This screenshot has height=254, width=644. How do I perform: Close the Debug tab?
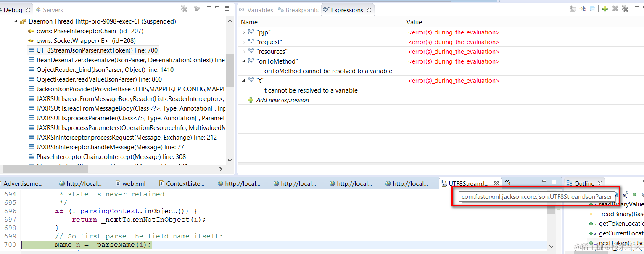click(x=28, y=10)
